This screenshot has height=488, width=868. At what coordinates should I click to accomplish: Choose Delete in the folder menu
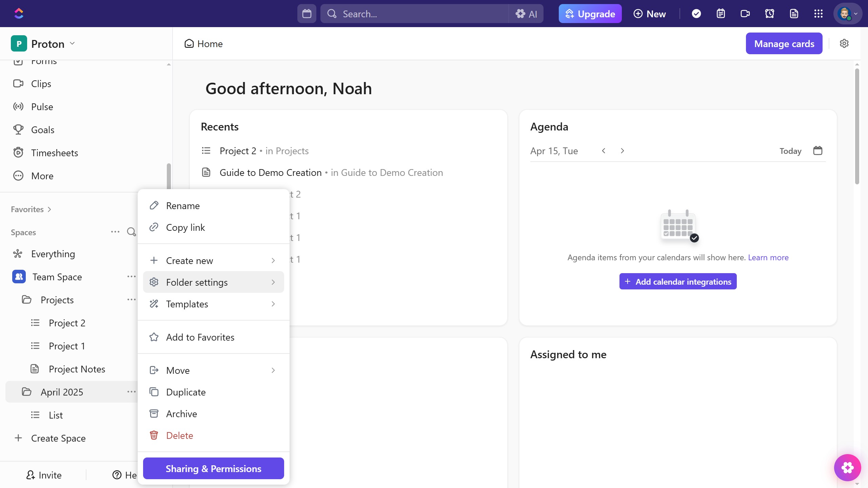(x=179, y=435)
